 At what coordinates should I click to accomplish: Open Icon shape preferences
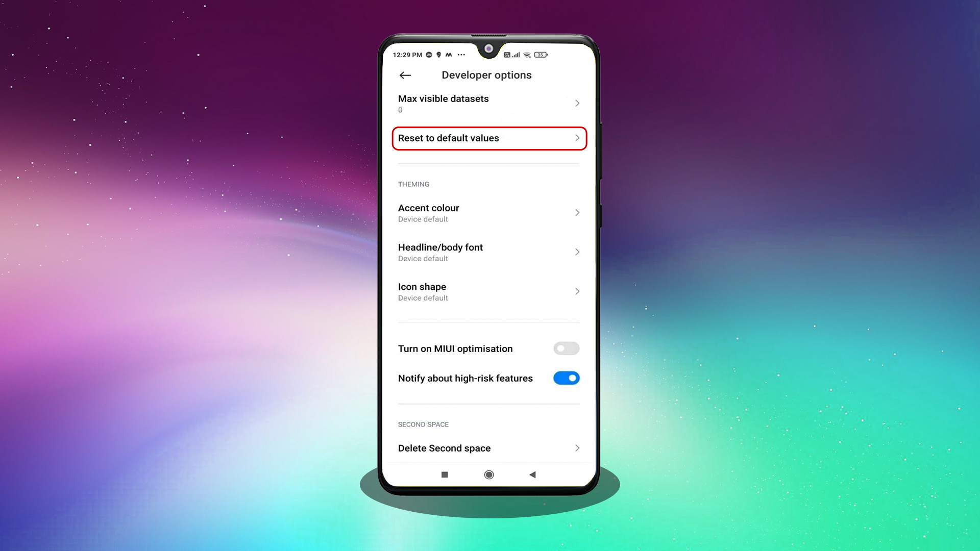pyautogui.click(x=488, y=291)
